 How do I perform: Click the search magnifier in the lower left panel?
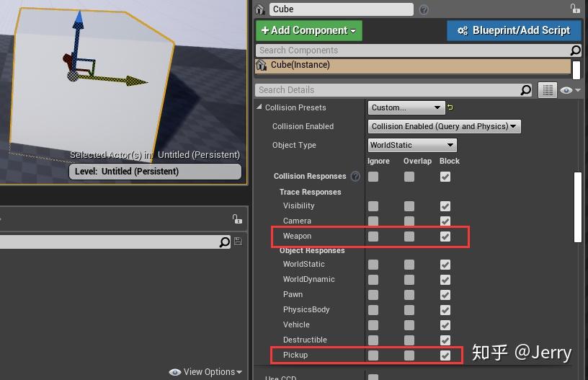click(x=225, y=242)
